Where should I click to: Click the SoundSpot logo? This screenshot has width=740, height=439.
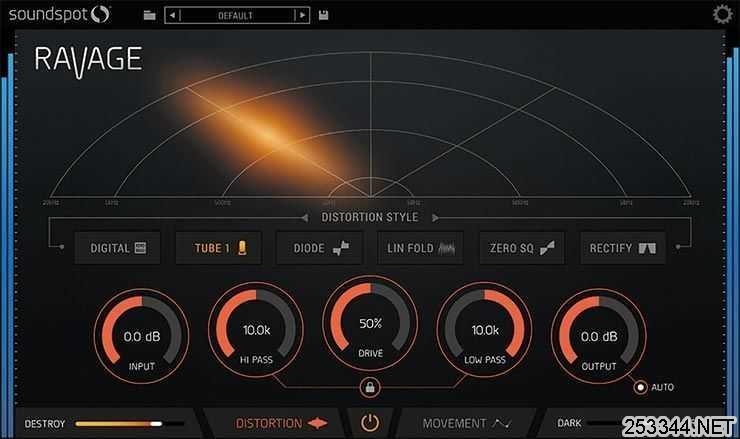click(59, 14)
